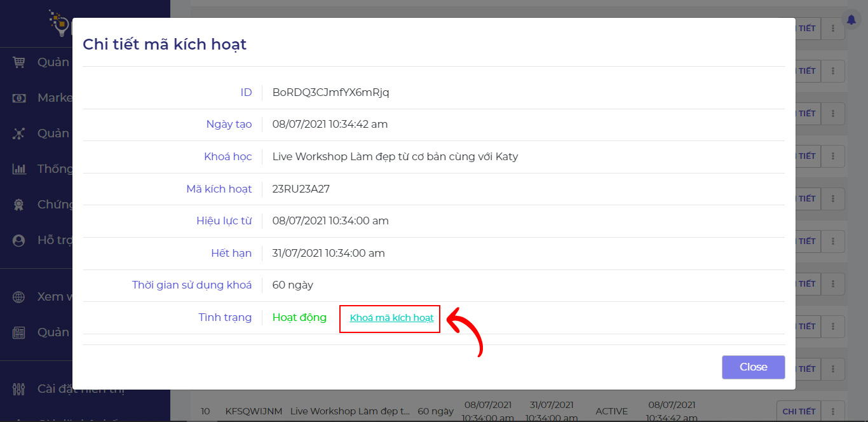868x422 pixels.
Task: Click the green Hoạt động status text
Action: tap(299, 317)
